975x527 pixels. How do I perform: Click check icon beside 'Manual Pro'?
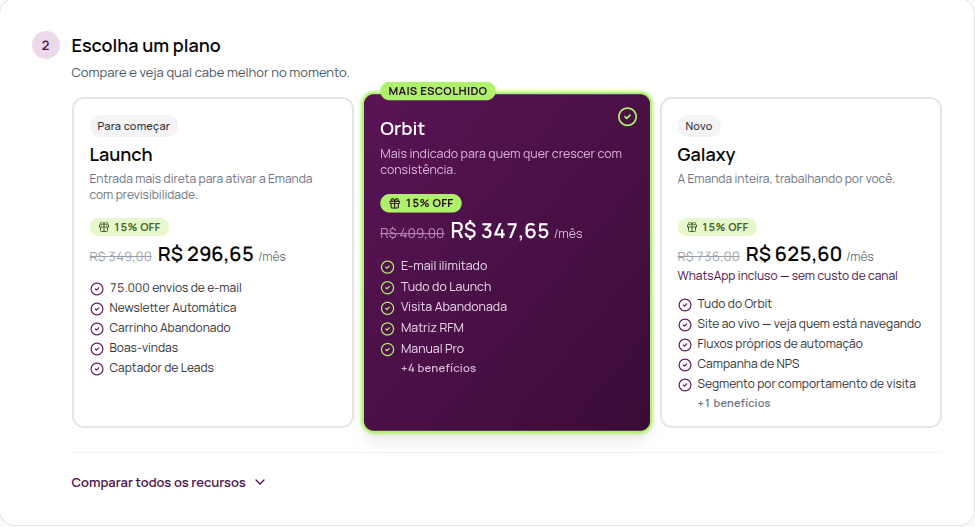[x=387, y=349]
